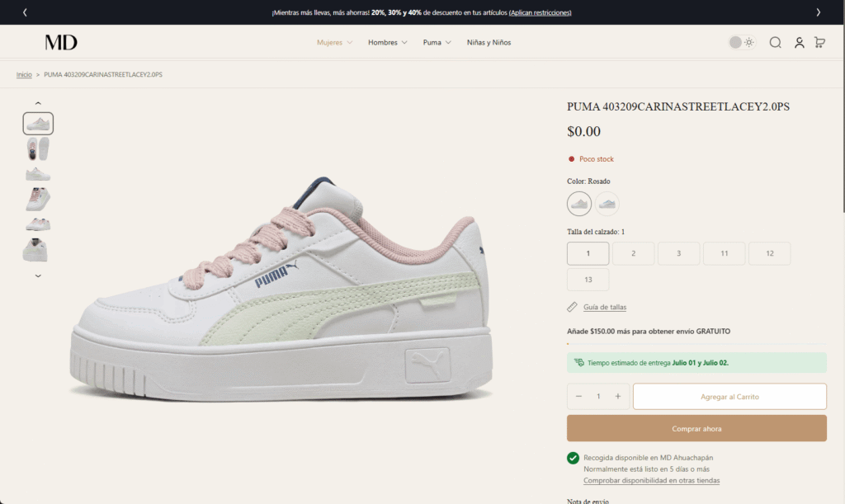845x504 pixels.
Task: Open the Guía de tallas link
Action: [605, 307]
